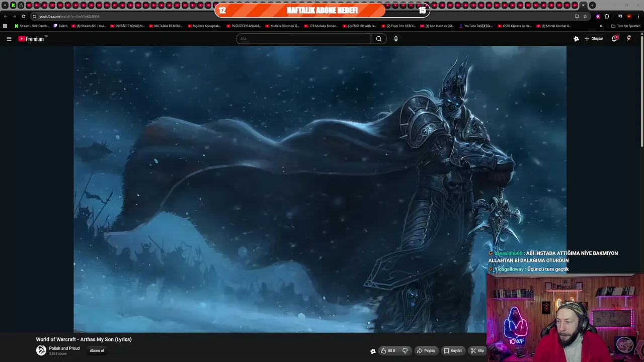
Task: Click the youtube.com address bar URL
Action: point(69,17)
